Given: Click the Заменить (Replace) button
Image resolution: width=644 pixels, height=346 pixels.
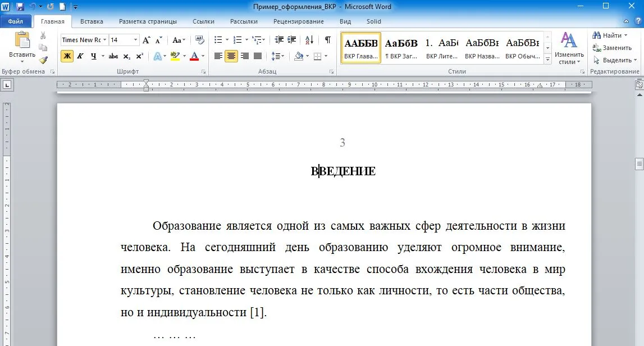Looking at the screenshot, I should 612,48.
